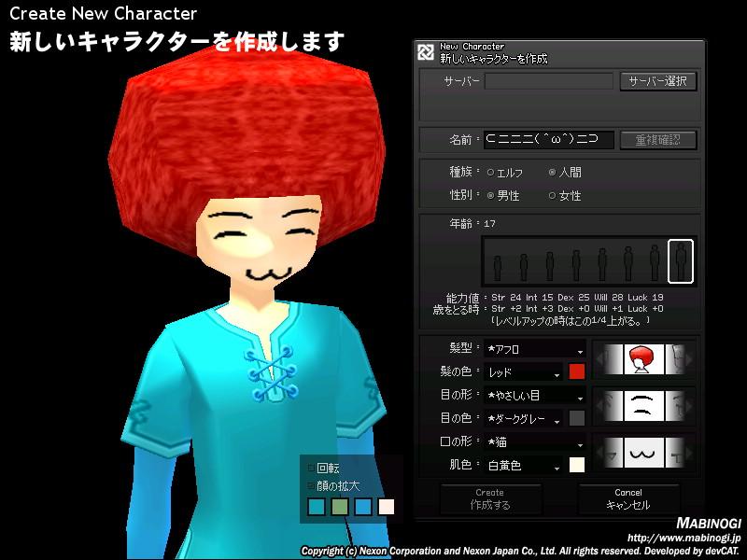Pick the cream clothing color swatch
This screenshot has width=747, height=560.
click(x=387, y=507)
